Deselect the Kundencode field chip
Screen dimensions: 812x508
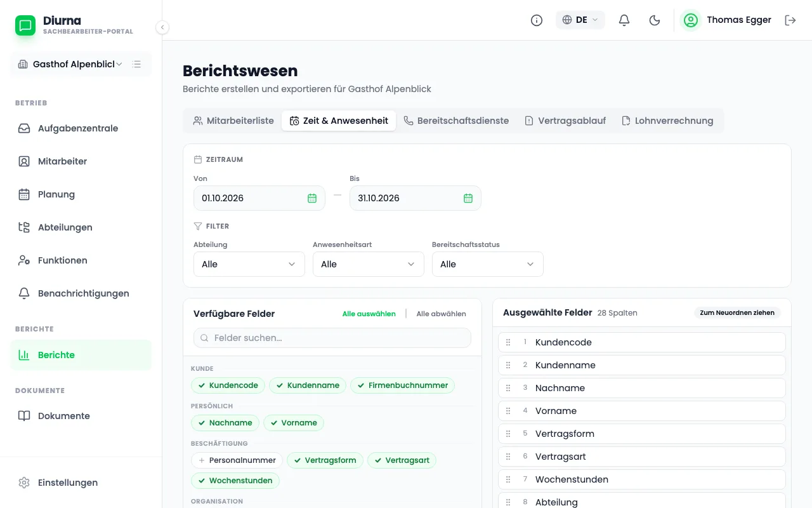click(228, 385)
